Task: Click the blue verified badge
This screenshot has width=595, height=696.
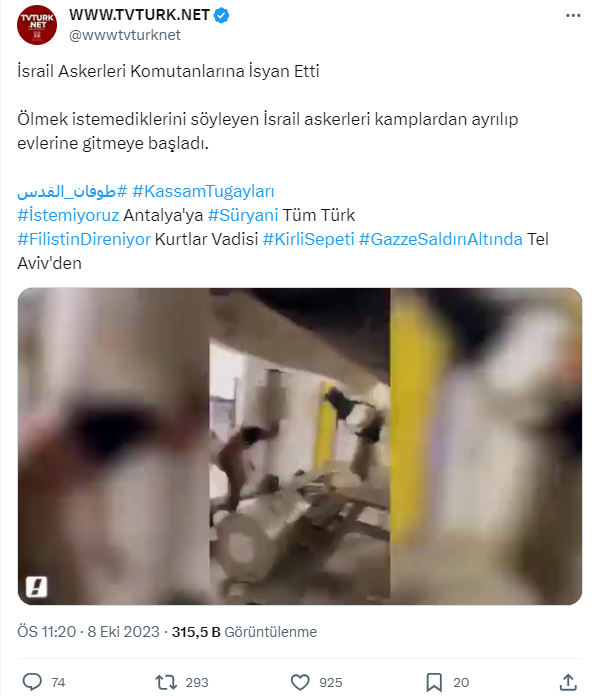Action: [x=222, y=15]
